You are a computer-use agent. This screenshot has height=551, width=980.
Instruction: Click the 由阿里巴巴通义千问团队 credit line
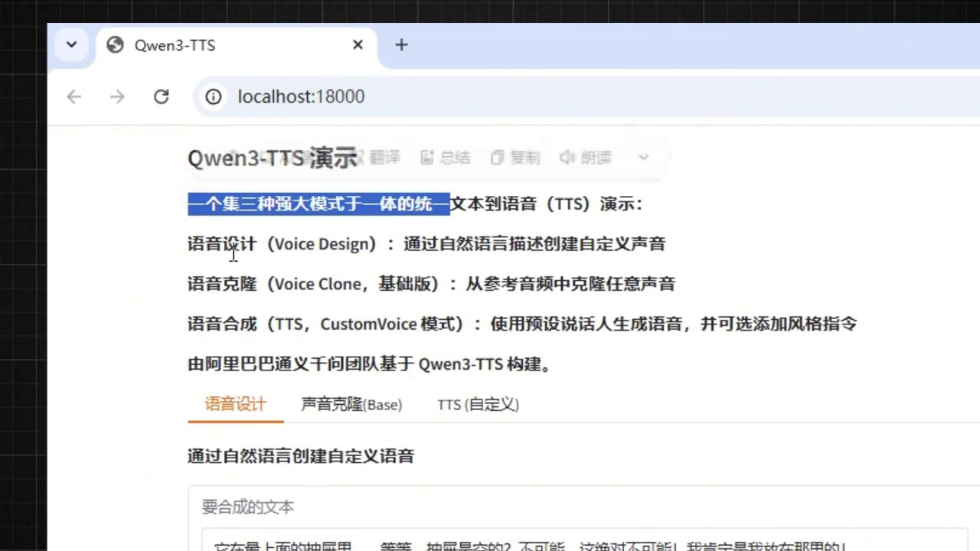coord(369,364)
